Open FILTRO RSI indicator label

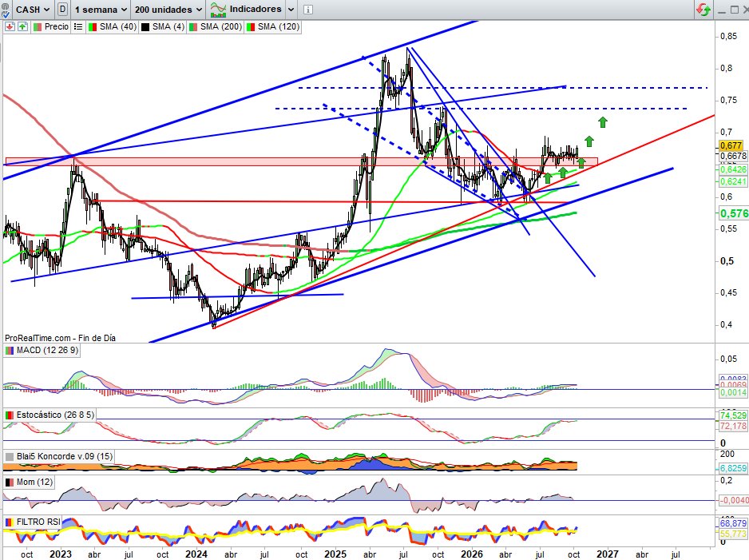[38, 522]
